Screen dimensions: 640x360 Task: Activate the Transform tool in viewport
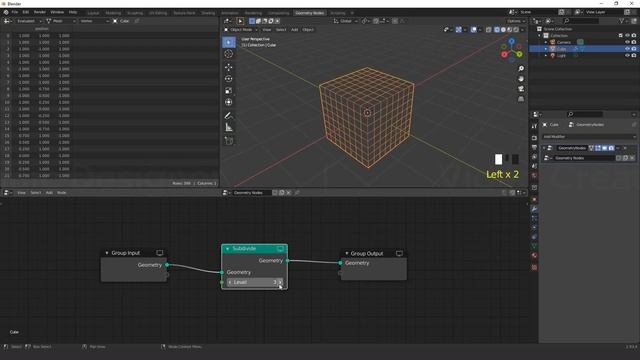click(x=229, y=102)
